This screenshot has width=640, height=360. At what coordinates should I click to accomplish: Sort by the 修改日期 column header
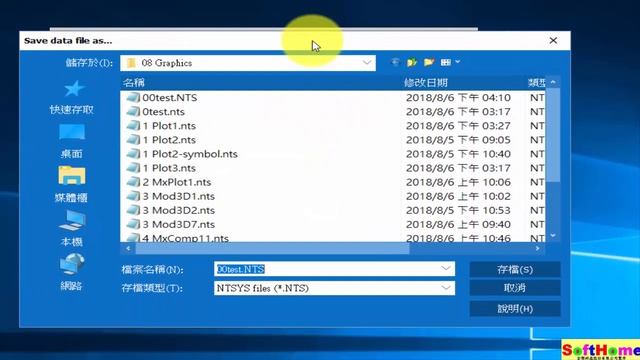(x=426, y=83)
